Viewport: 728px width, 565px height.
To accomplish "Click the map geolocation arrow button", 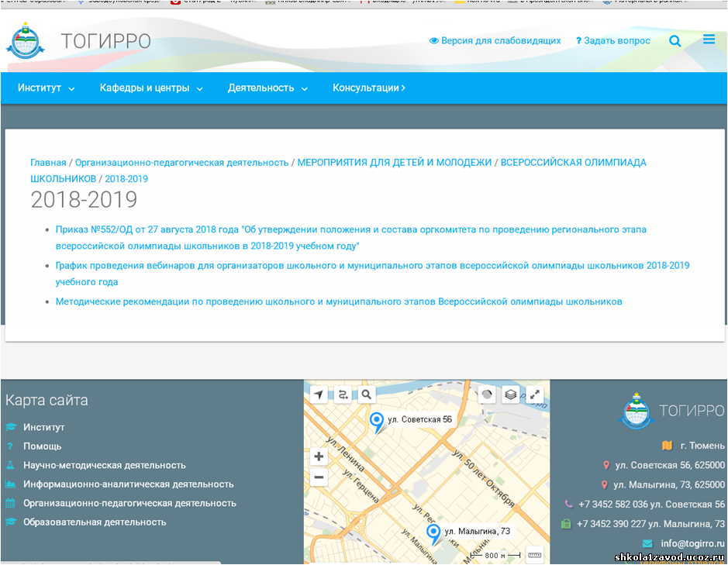I will (319, 394).
